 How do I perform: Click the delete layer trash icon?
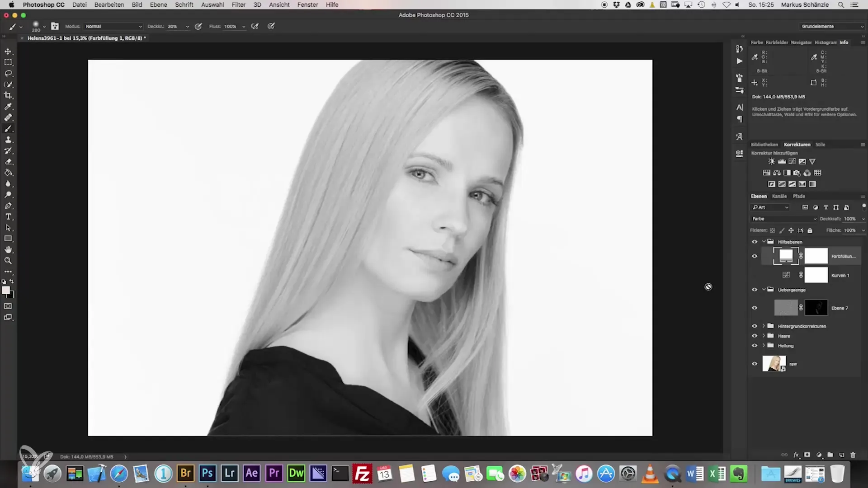tap(853, 455)
